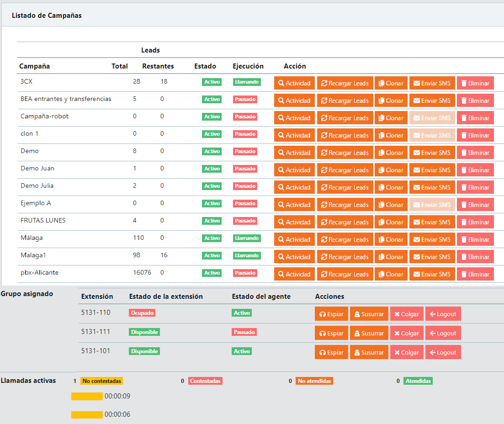Click the envelope icon for Demo Juan's SMS
504x424 pixels.
pos(416,170)
